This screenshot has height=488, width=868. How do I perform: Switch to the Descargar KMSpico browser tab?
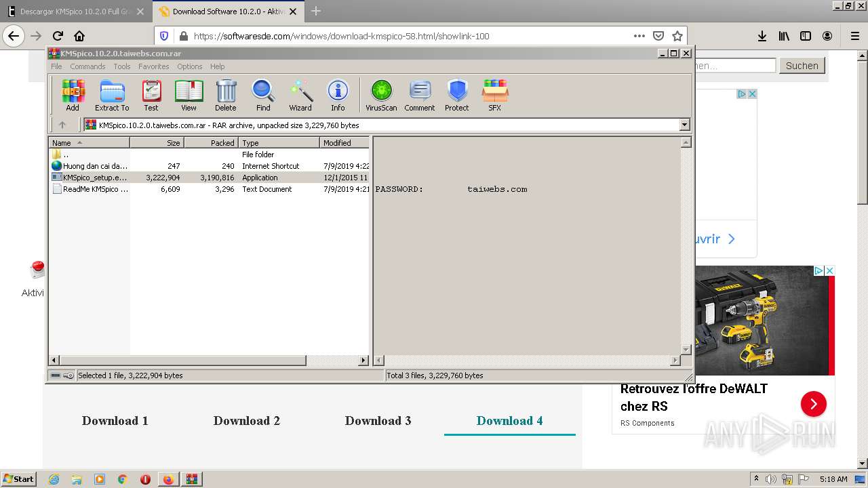pyautogui.click(x=76, y=12)
